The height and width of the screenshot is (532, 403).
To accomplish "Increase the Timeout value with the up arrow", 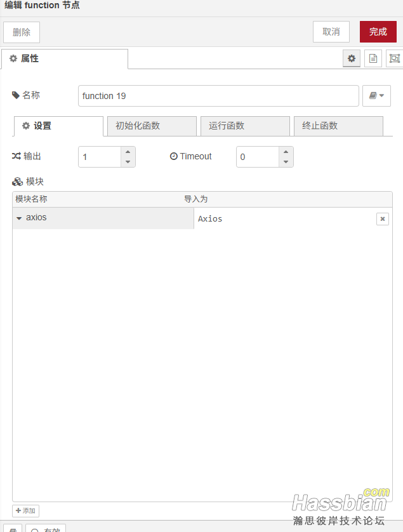I will point(286,152).
